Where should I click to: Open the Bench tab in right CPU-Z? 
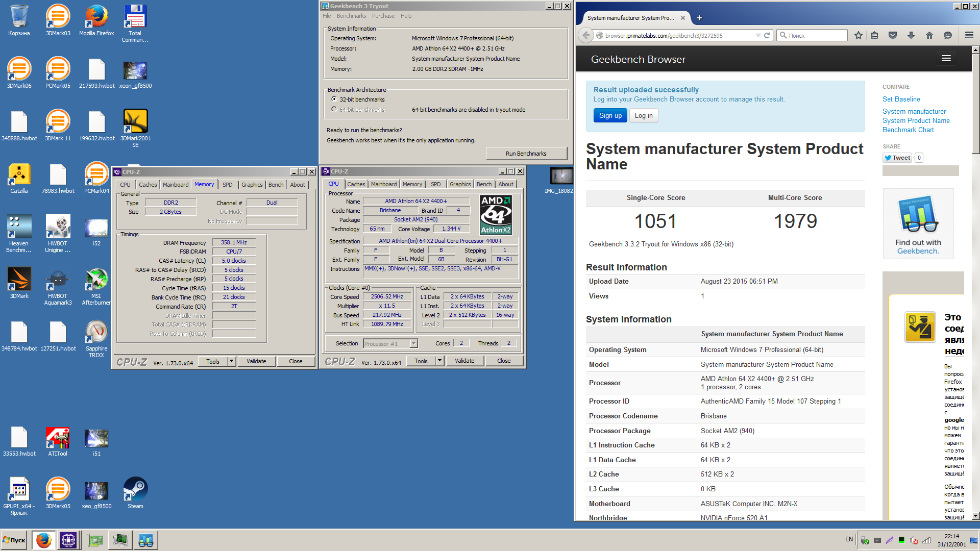484,184
